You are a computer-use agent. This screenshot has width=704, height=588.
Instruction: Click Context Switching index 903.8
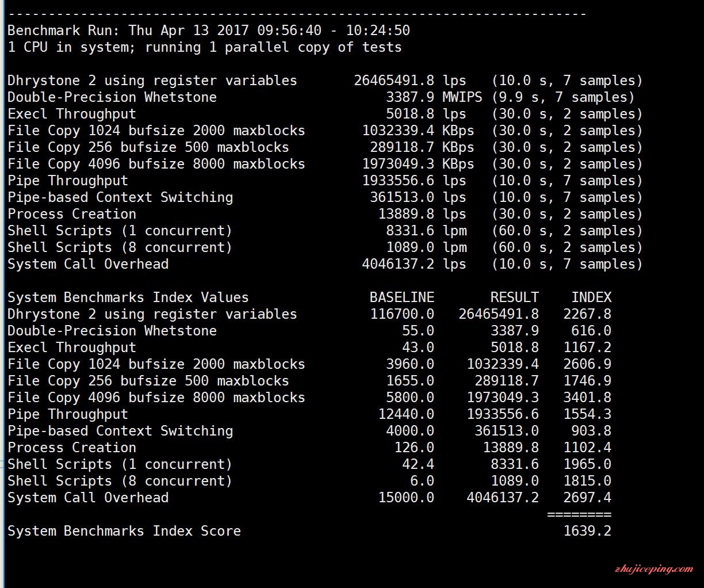[592, 431]
